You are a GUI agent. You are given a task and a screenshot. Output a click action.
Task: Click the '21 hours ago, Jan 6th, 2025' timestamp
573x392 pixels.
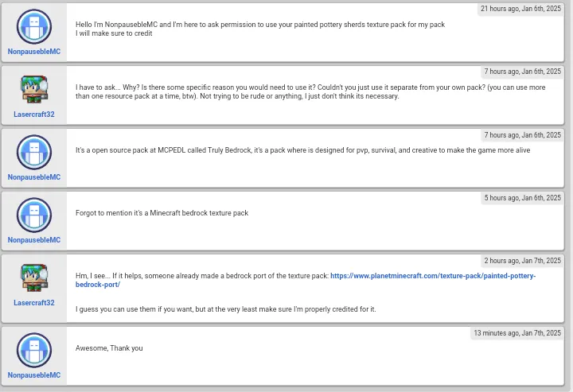[x=520, y=9]
